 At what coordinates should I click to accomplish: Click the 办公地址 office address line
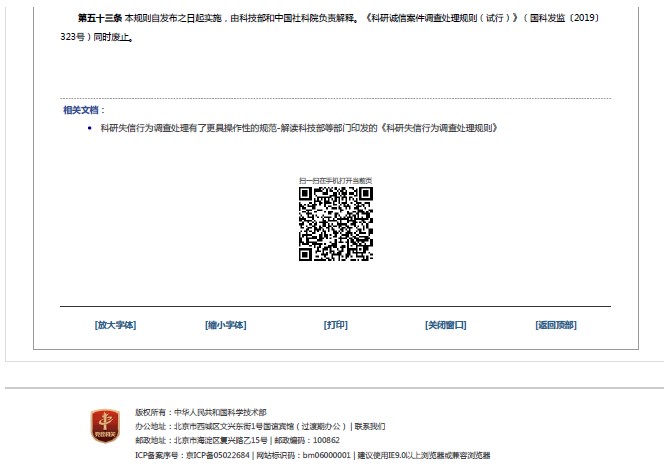pyautogui.click(x=240, y=425)
